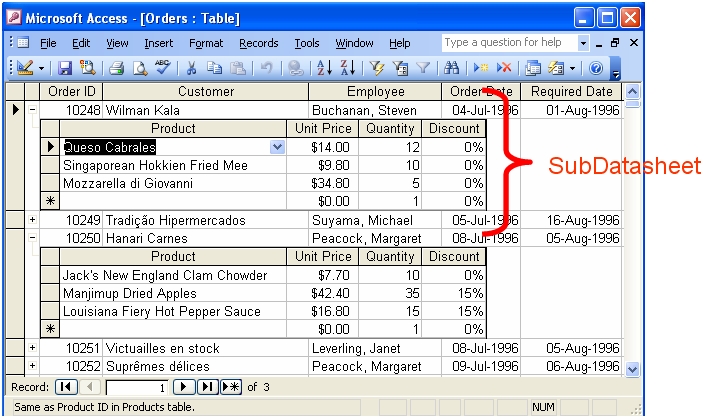Expand the subdatasheet for order 10252
The image size is (705, 417).
(x=32, y=366)
